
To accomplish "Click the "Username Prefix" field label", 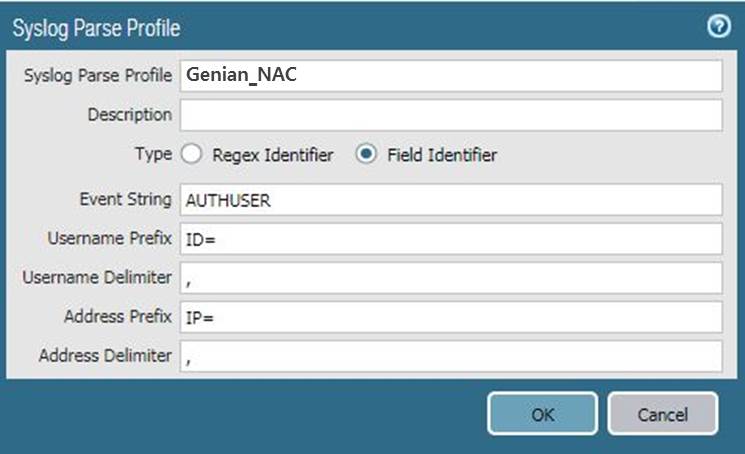I will tap(110, 239).
